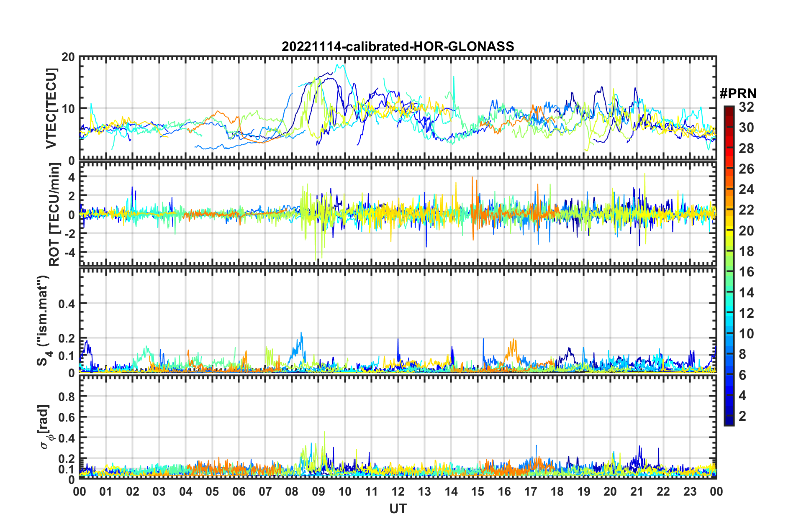This screenshot has width=796, height=532.
Task: Click the sigma phi [rad] y-axis label
Action: pos(45,427)
